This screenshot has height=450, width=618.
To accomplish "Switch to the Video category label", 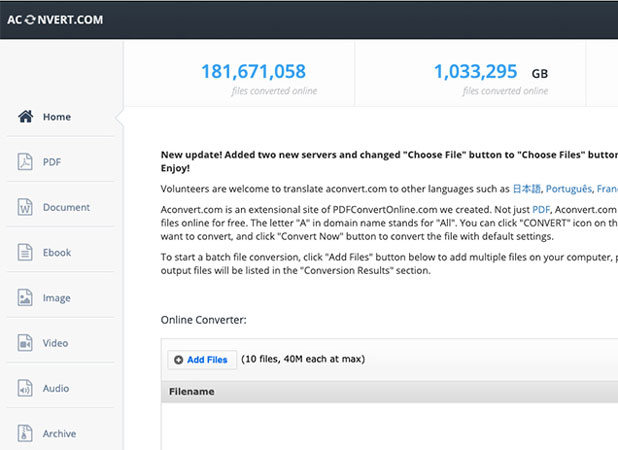I will pyautogui.click(x=55, y=344).
